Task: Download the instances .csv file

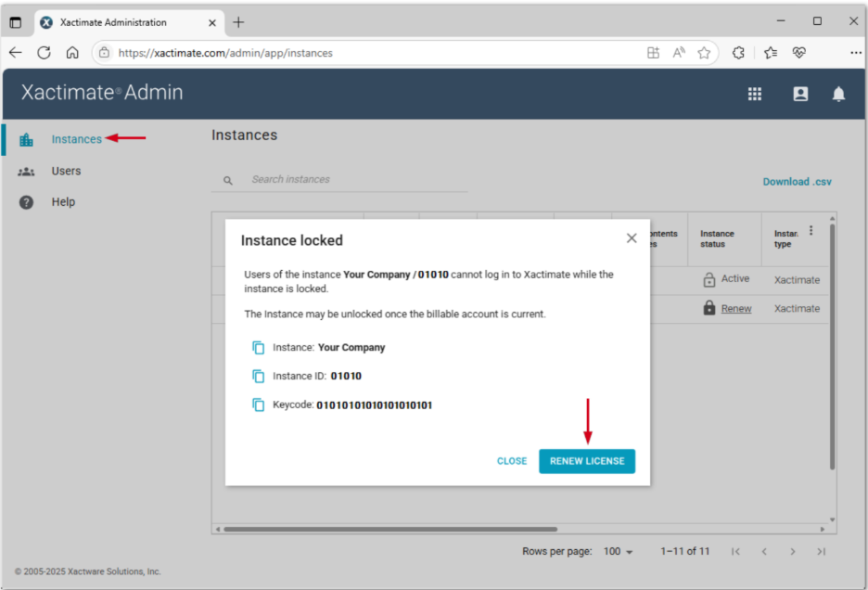Action: pyautogui.click(x=798, y=182)
